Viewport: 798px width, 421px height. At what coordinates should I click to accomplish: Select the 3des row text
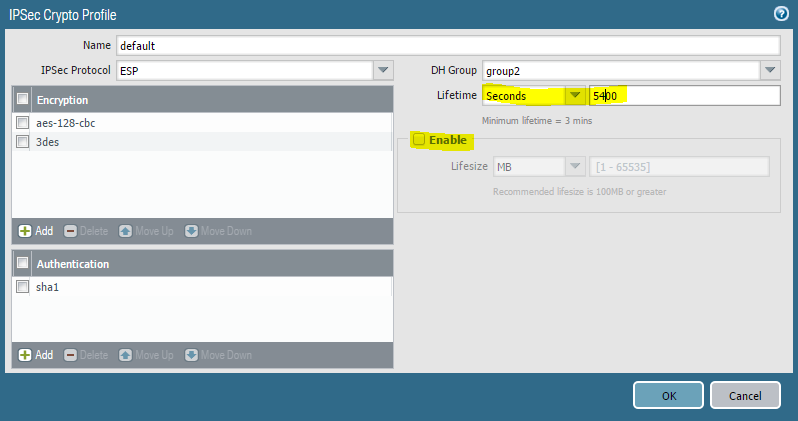pyautogui.click(x=47, y=142)
